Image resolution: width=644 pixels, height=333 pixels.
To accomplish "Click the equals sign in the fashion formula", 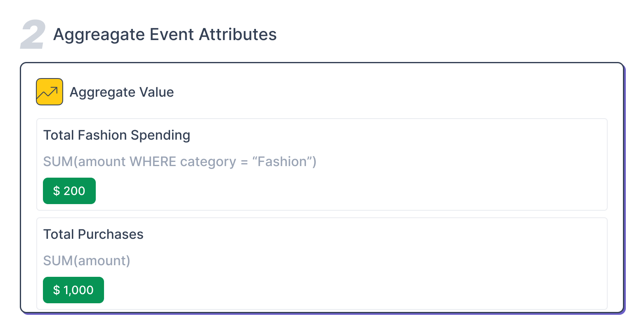I will (x=244, y=162).
